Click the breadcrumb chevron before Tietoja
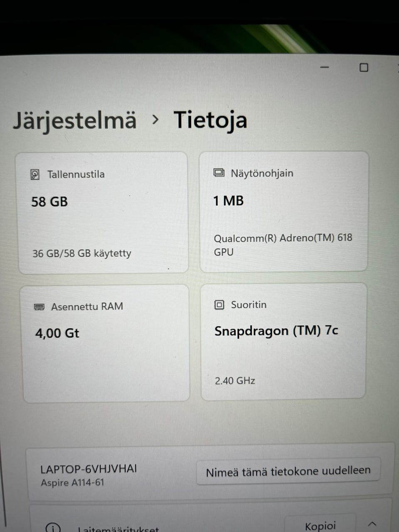The height and width of the screenshot is (532, 399). click(x=155, y=120)
